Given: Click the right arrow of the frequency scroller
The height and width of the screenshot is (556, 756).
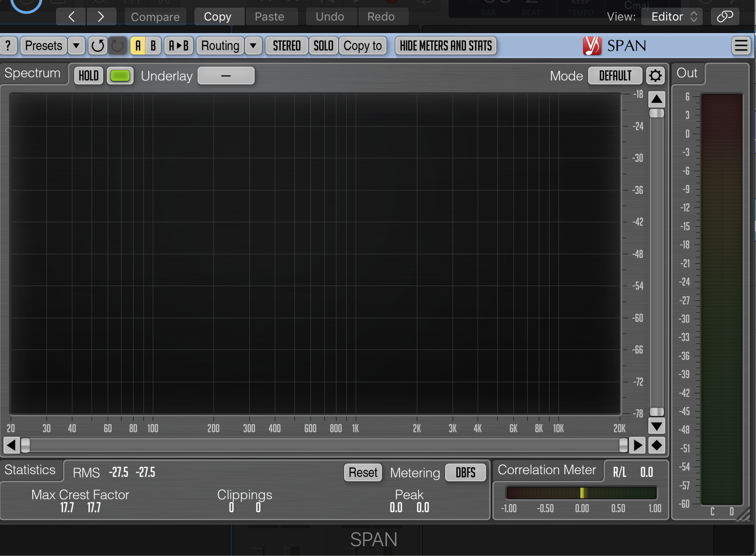Looking at the screenshot, I should coord(638,445).
